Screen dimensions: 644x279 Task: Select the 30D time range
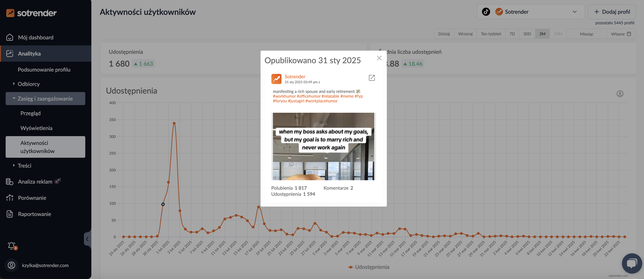(527, 34)
